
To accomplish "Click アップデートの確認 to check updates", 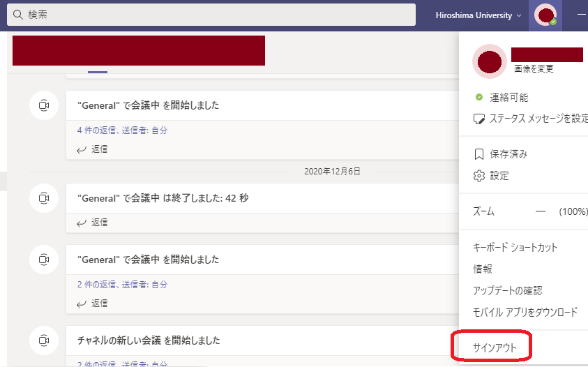I will pyautogui.click(x=507, y=290).
